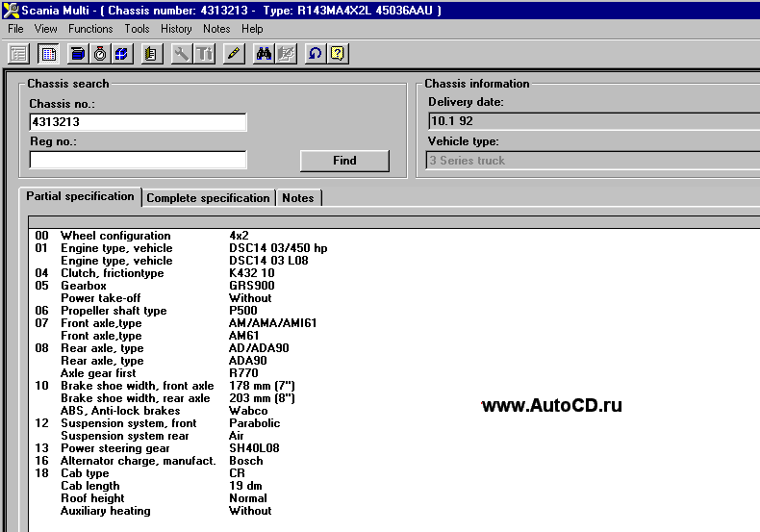Select the Power steering gear row

tap(395, 448)
